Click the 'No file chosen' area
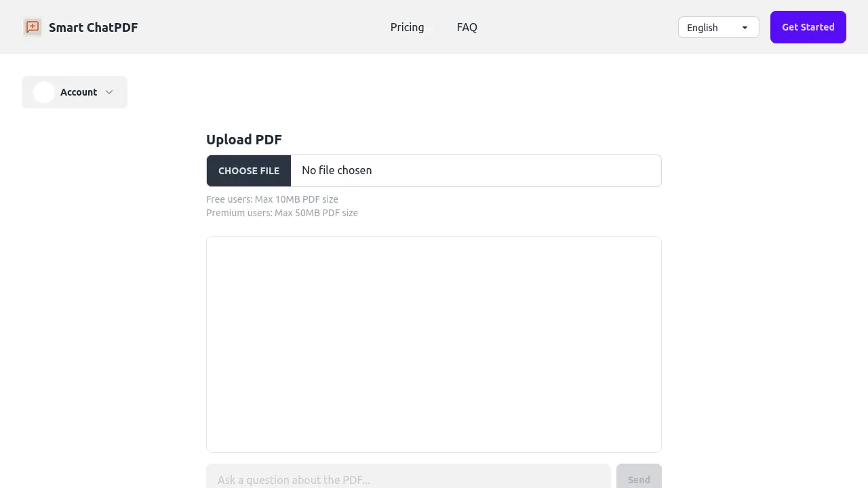The height and width of the screenshot is (488, 868). click(x=337, y=170)
